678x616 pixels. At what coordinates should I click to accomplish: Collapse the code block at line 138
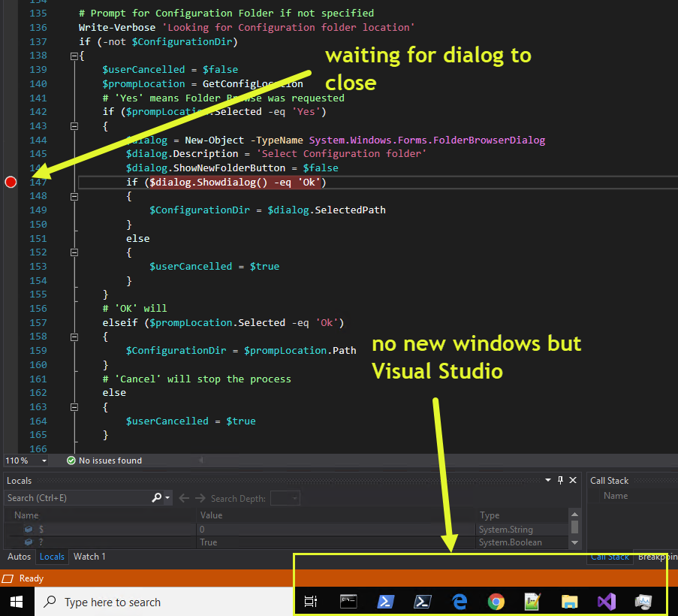pyautogui.click(x=74, y=56)
